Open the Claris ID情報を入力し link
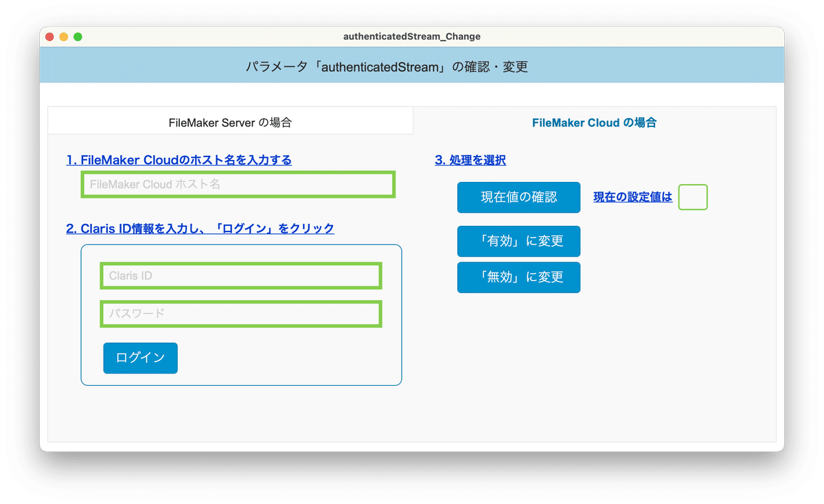The height and width of the screenshot is (504, 824). pos(199,228)
